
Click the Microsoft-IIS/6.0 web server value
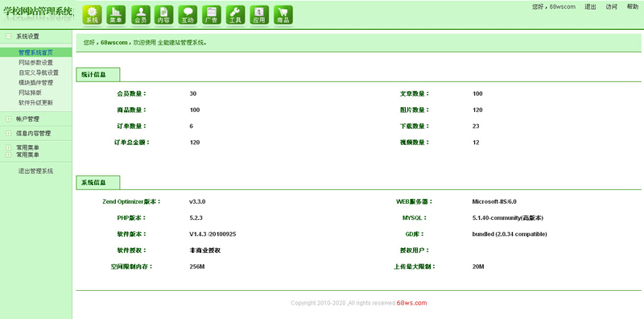[494, 202]
